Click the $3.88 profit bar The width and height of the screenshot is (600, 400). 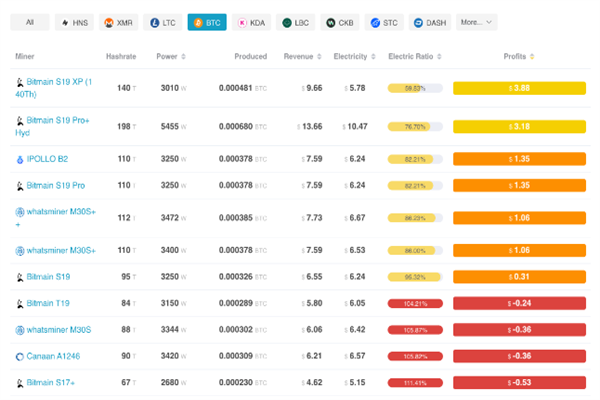pyautogui.click(x=519, y=88)
